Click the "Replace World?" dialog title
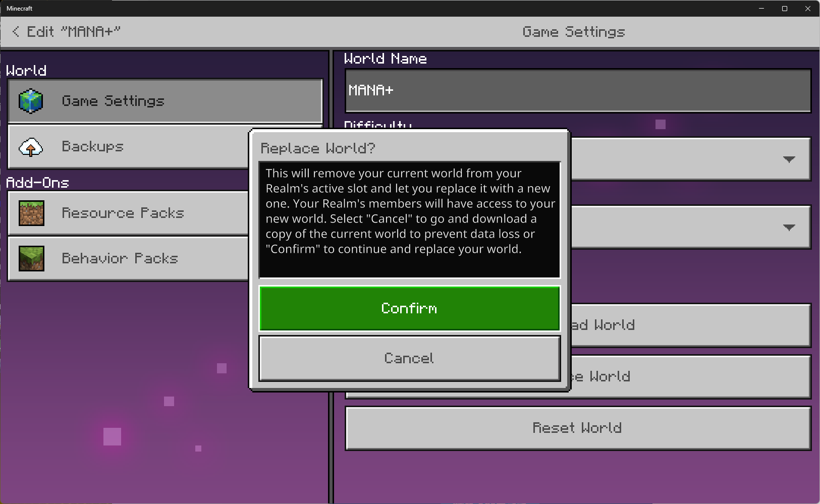820x504 pixels. 318,148
